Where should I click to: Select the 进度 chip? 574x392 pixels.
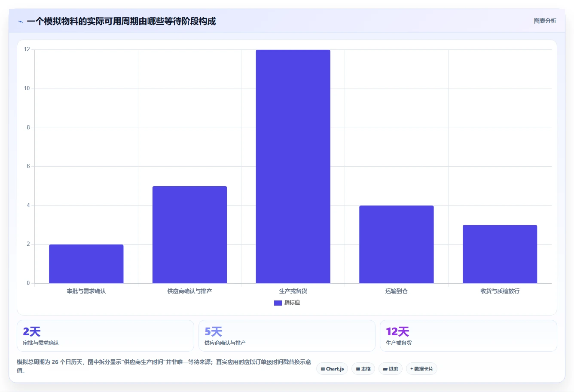tap(390, 369)
